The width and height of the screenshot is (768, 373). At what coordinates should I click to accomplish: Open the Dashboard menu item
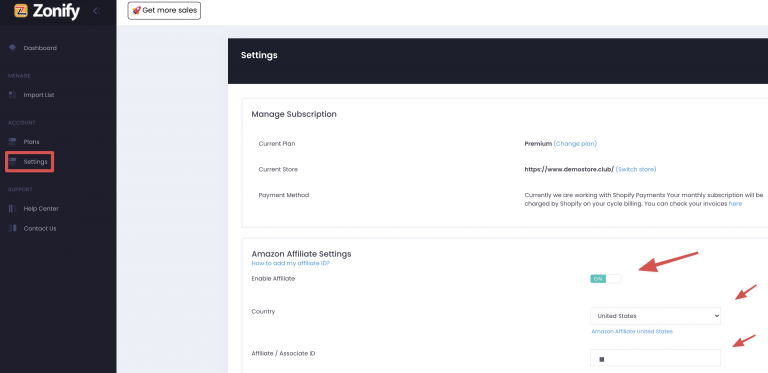point(40,48)
